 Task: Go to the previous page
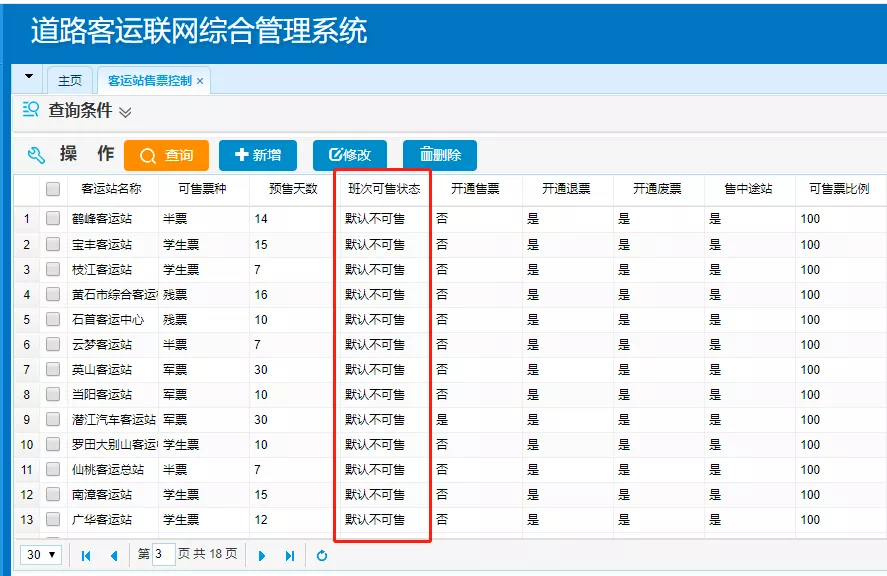[113, 554]
